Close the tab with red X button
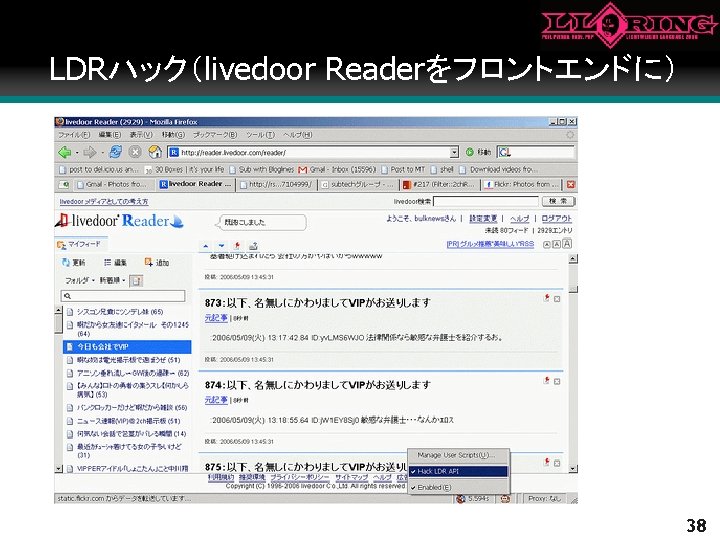The image size is (720, 540). [x=570, y=185]
